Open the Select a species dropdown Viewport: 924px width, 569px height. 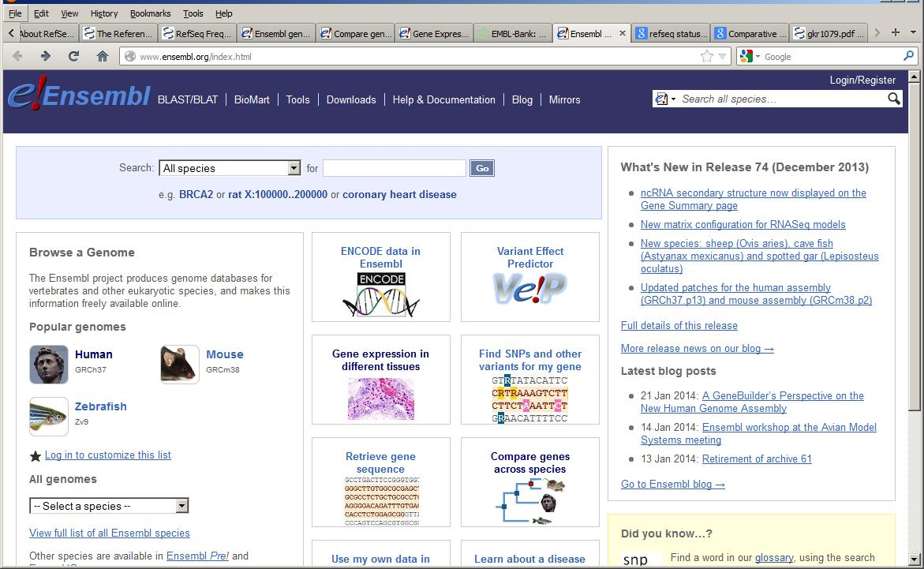point(109,506)
